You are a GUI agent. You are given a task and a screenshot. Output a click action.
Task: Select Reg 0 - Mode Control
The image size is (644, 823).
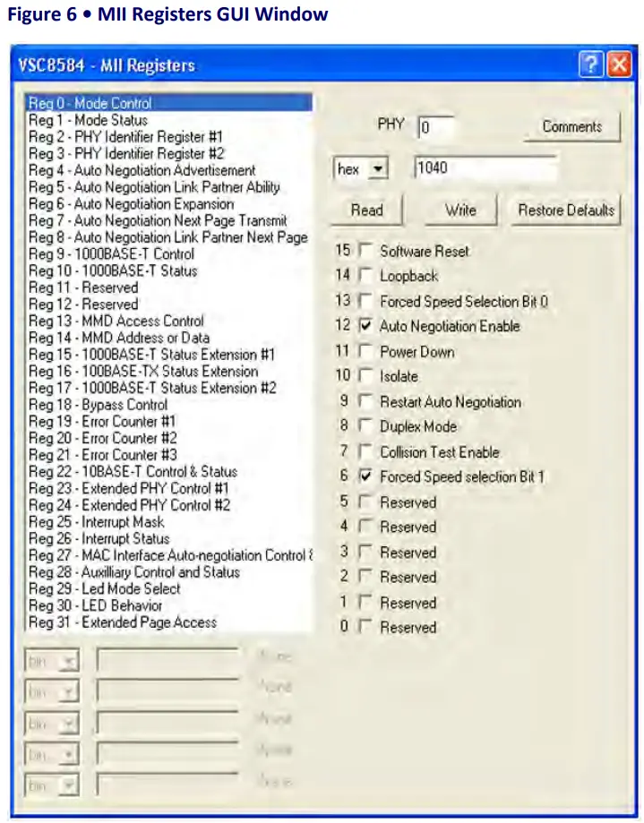click(169, 103)
